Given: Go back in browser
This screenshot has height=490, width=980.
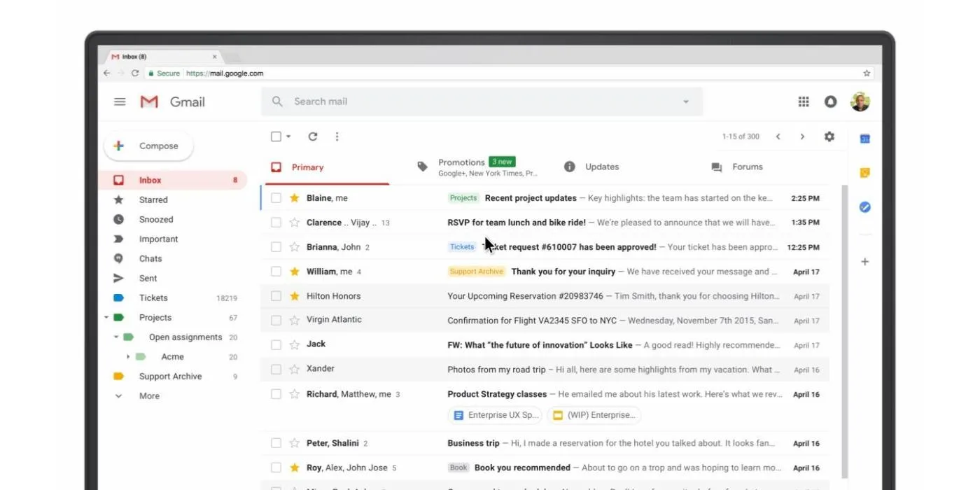Looking at the screenshot, I should pos(107,73).
